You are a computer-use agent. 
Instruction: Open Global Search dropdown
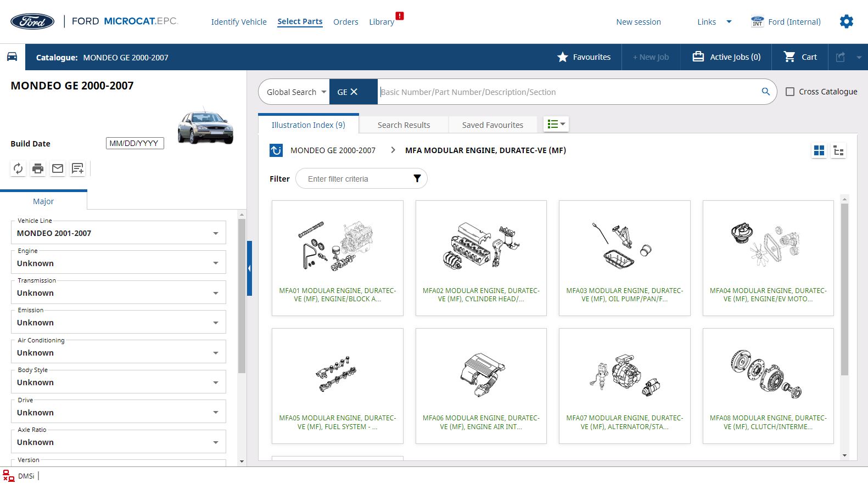(x=296, y=92)
